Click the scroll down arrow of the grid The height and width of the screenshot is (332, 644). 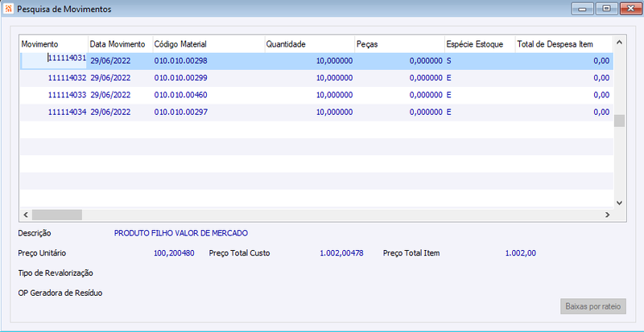(x=620, y=203)
